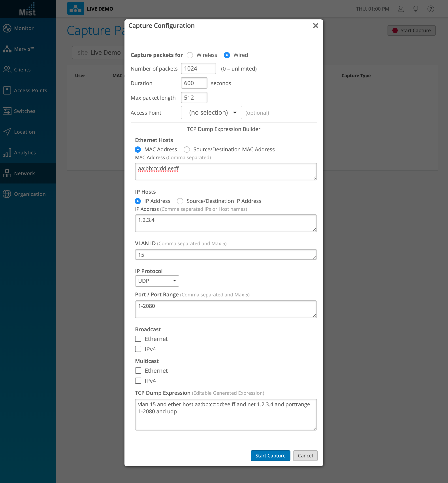Click the Number of packets field
Viewport: 448px width, 483px height.
pos(198,69)
